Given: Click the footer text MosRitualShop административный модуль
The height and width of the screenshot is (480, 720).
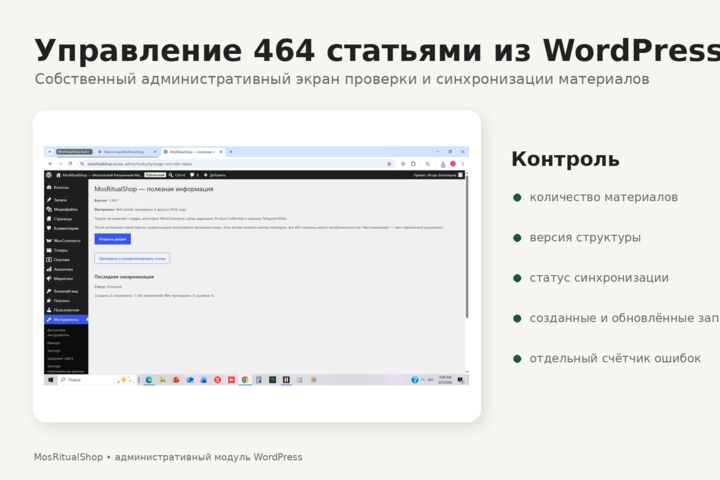Looking at the screenshot, I should tap(168, 457).
